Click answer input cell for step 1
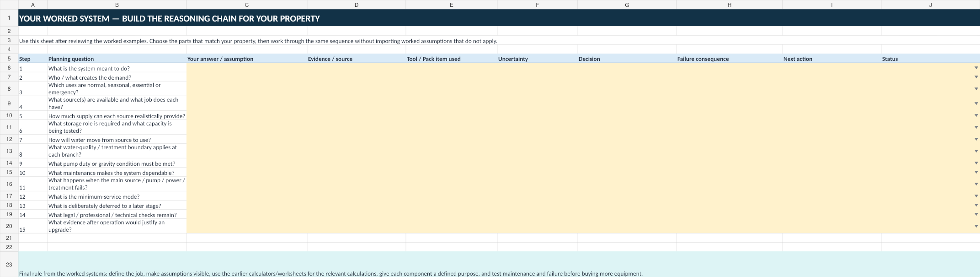The height and width of the screenshot is (277, 980). pyautogui.click(x=247, y=68)
